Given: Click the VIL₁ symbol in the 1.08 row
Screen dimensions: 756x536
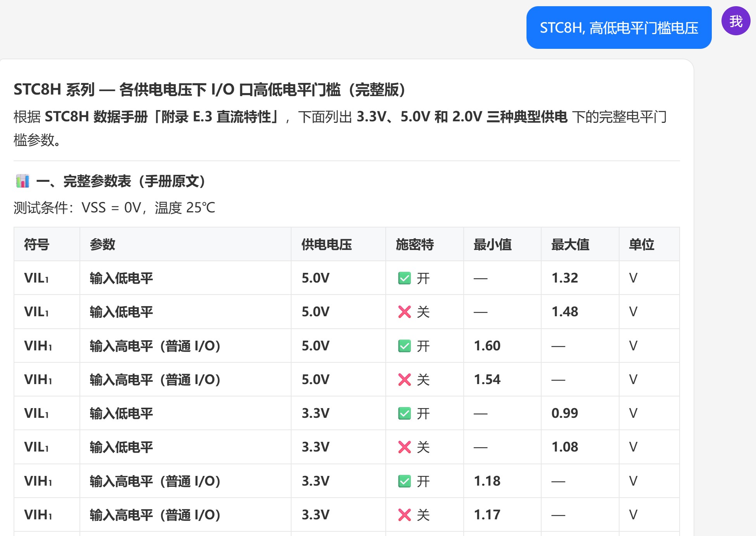Looking at the screenshot, I should click(x=36, y=447).
